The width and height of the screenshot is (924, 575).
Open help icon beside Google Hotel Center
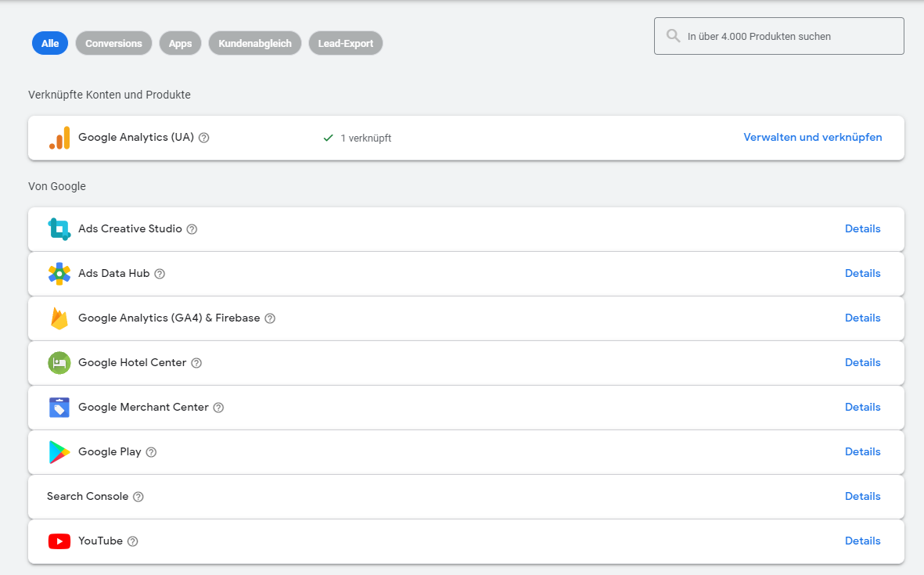tap(197, 364)
